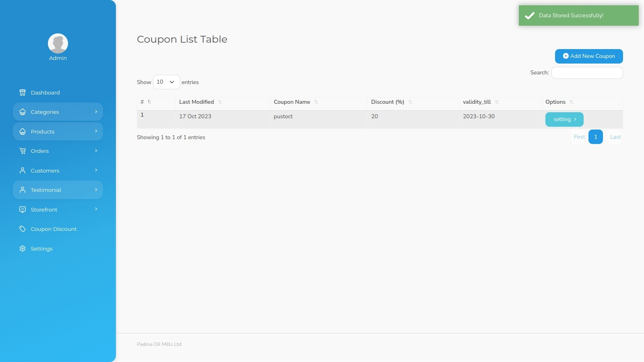Open Products via its sidebar icon

coord(23,131)
